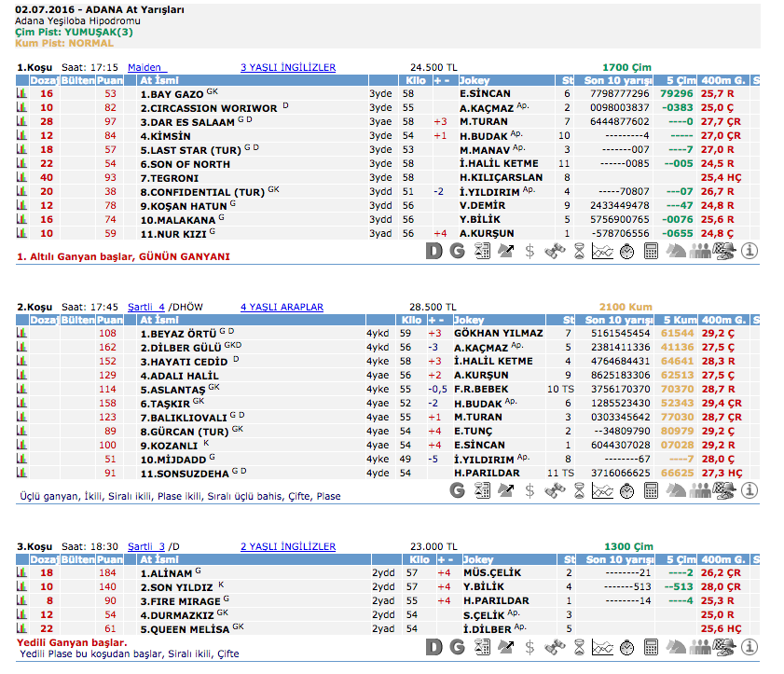Click the Jokey column header in race 1
Screen dimensions: 784x674
(475, 80)
